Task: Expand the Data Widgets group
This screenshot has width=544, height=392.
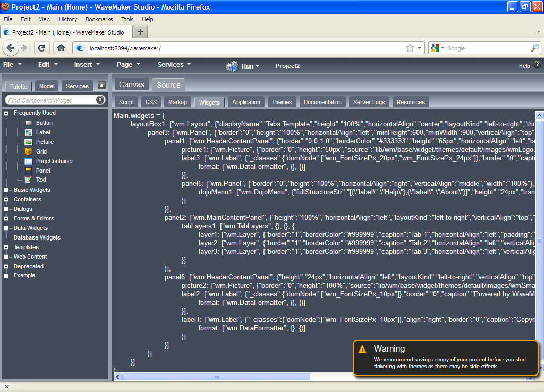Action: (x=6, y=228)
